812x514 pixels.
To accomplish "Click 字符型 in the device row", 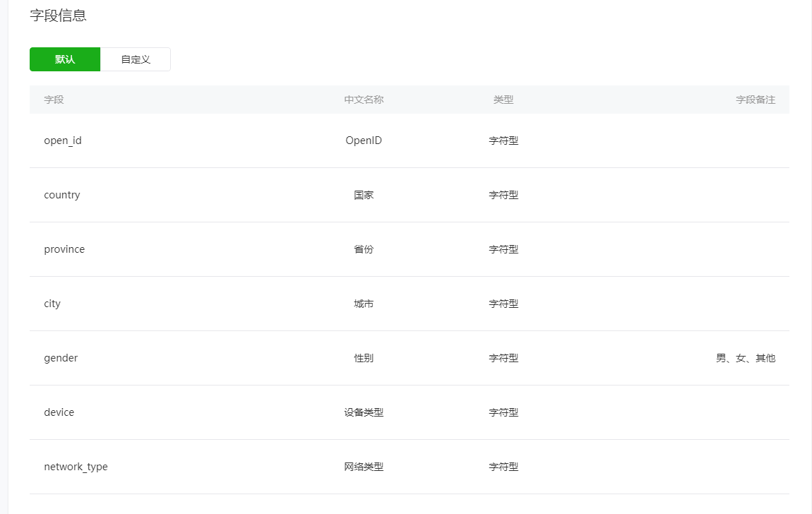I will click(x=503, y=412).
